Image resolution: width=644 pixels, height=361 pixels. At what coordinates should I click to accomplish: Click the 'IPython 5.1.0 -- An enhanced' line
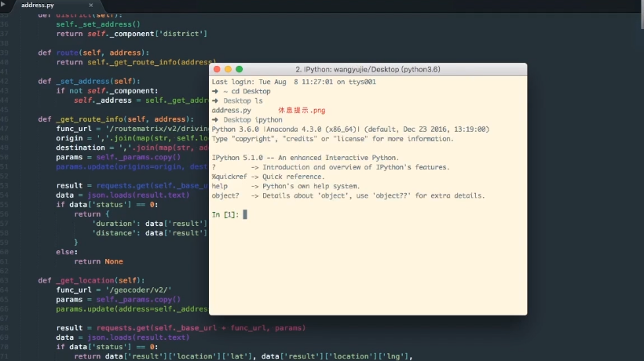(x=305, y=158)
